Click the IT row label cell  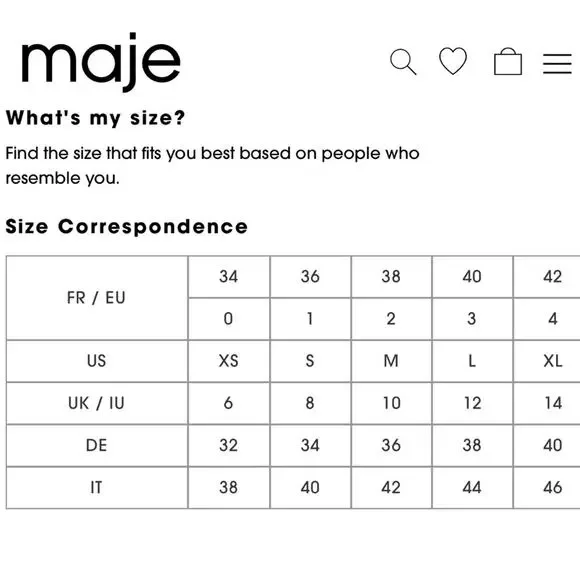point(97,488)
